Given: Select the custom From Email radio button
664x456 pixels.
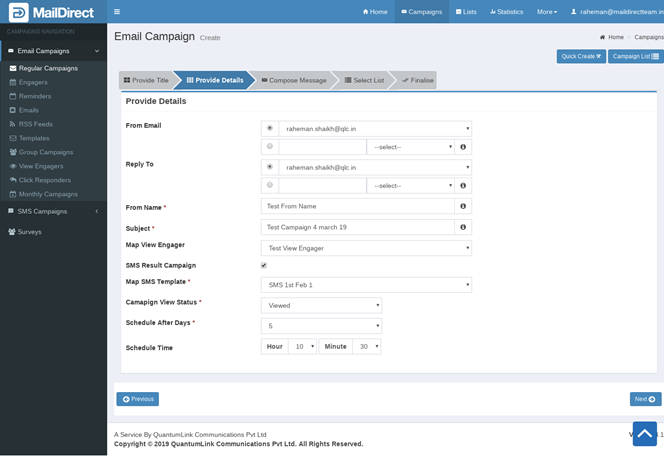Looking at the screenshot, I should pyautogui.click(x=270, y=146).
